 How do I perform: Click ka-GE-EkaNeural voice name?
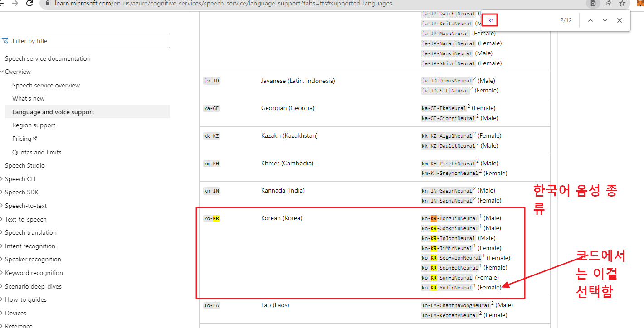click(444, 108)
